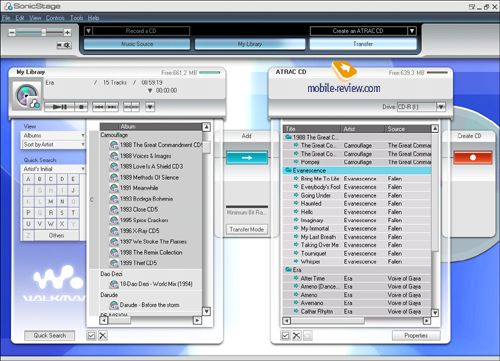
Task: Open the View menu
Action: (35, 18)
